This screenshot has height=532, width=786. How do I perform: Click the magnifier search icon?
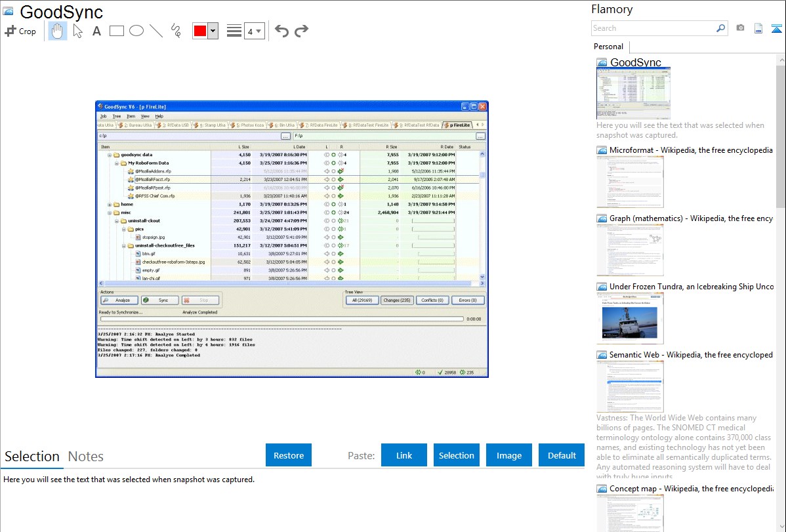tap(720, 28)
